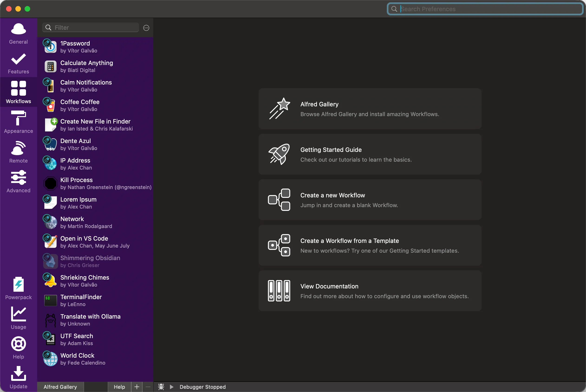The image size is (586, 392).
Task: Click the Search Preferences field
Action: point(485,9)
